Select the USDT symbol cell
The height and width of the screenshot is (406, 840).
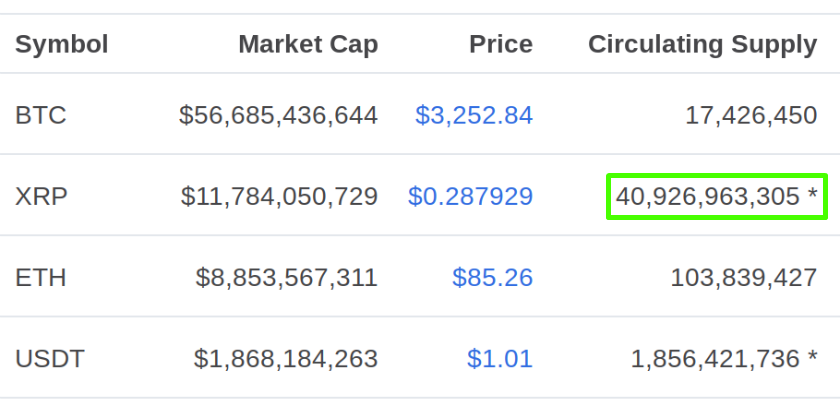50,358
